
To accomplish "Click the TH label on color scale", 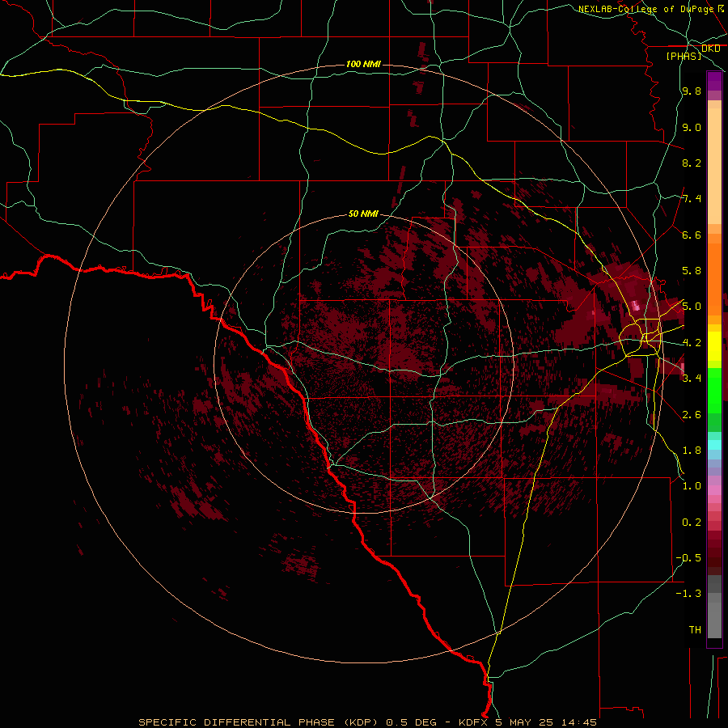I will 695,629.
